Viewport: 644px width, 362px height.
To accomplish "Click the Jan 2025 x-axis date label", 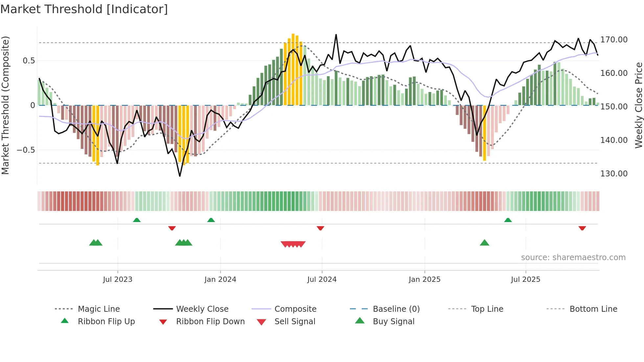I will click(425, 280).
